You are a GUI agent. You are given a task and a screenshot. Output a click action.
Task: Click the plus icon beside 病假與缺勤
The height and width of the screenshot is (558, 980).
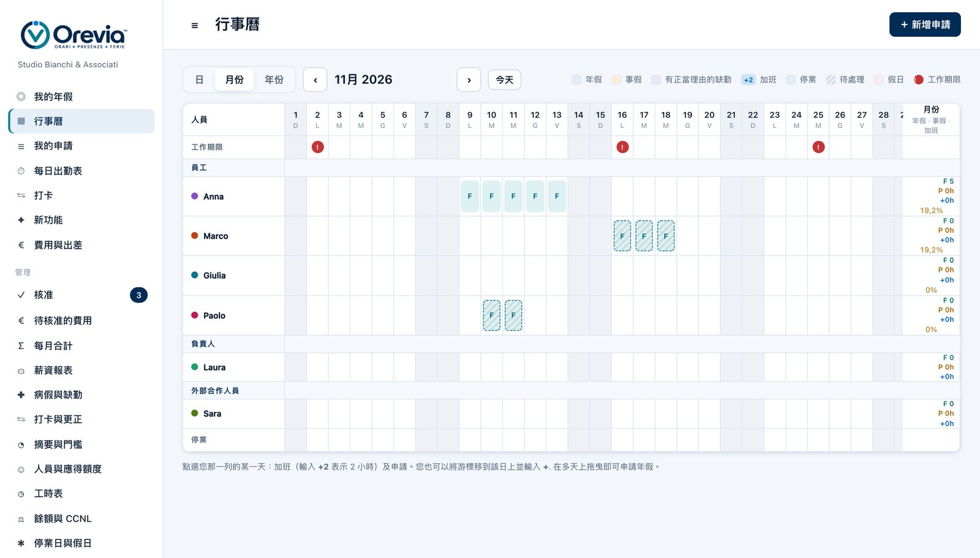pos(21,395)
